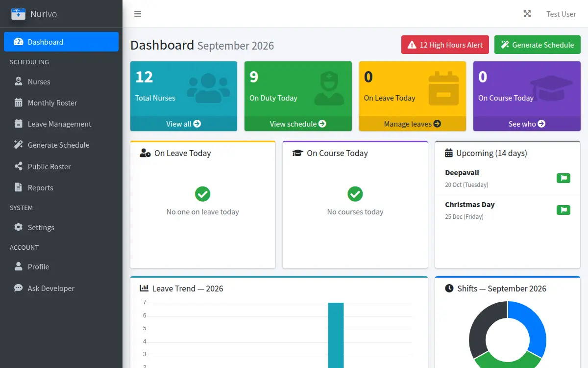The width and height of the screenshot is (588, 368).
Task: Click the Profile person icon
Action: tap(19, 266)
